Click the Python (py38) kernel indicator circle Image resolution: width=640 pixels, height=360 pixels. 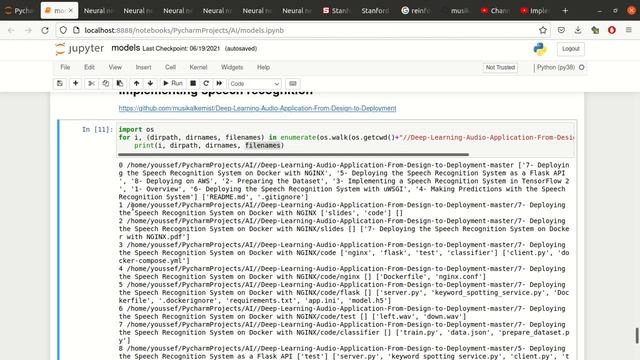(x=582, y=67)
